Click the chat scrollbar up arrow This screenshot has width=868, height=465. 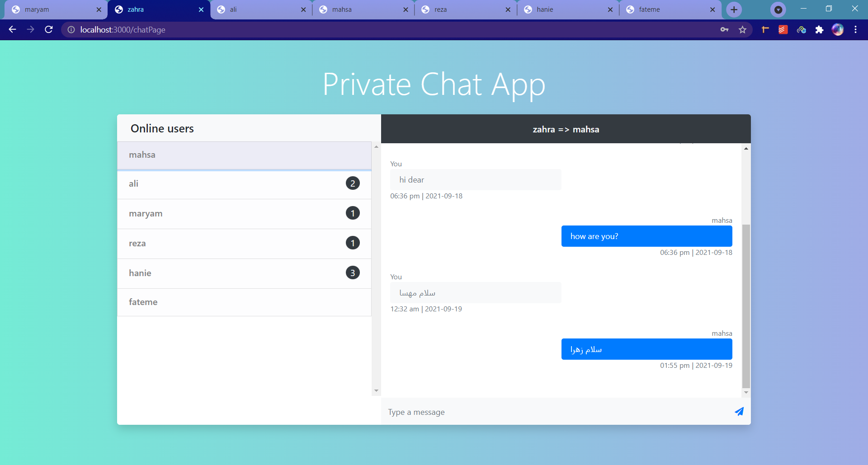click(746, 148)
